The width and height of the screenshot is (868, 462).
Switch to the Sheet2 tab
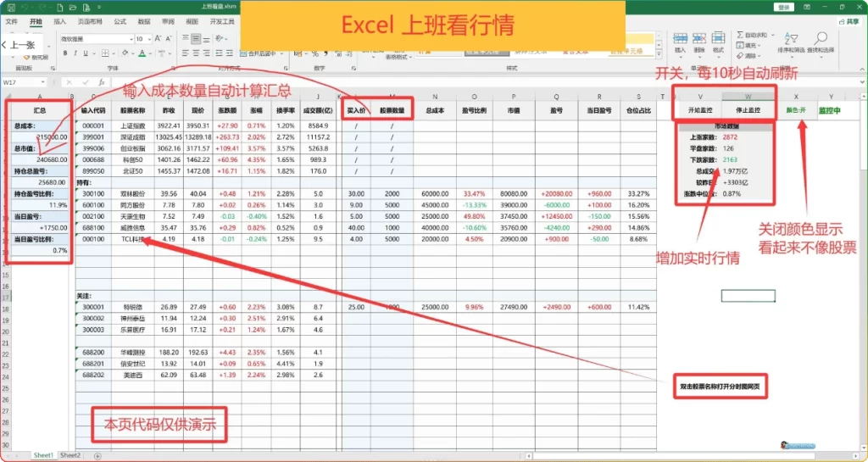click(x=70, y=456)
